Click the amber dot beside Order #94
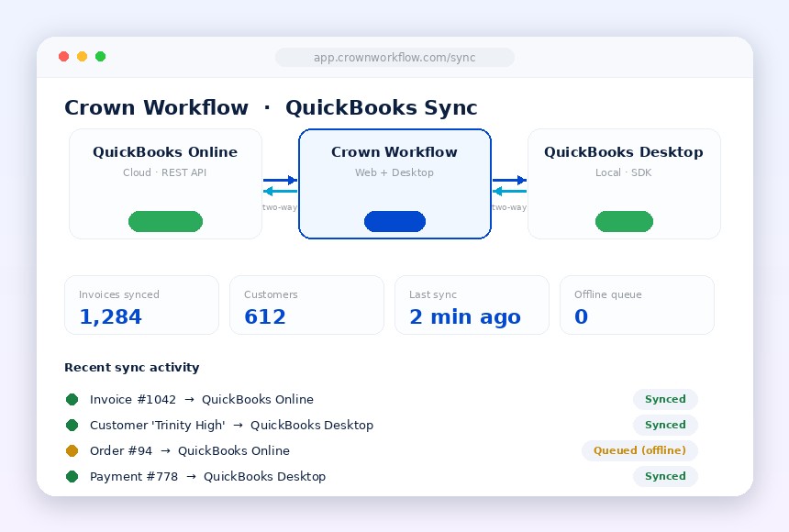Image resolution: width=789 pixels, height=532 pixels. coord(72,450)
